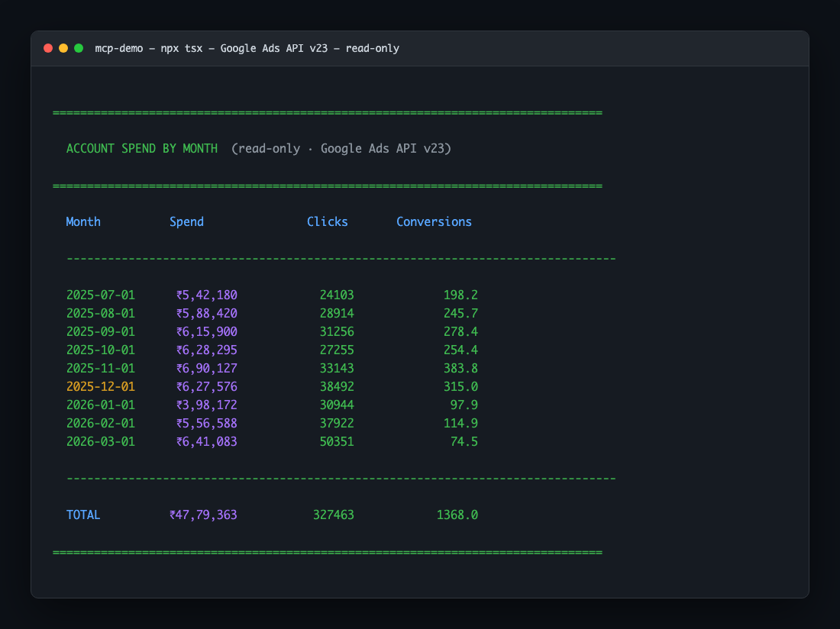840x629 pixels.
Task: Click the conversions value 254.4
Action: point(460,350)
